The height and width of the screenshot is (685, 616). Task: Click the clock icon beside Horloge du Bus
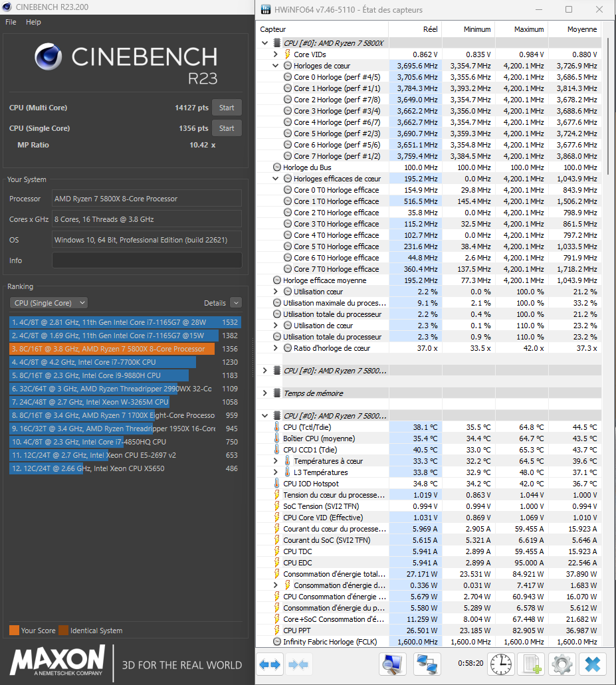[277, 167]
